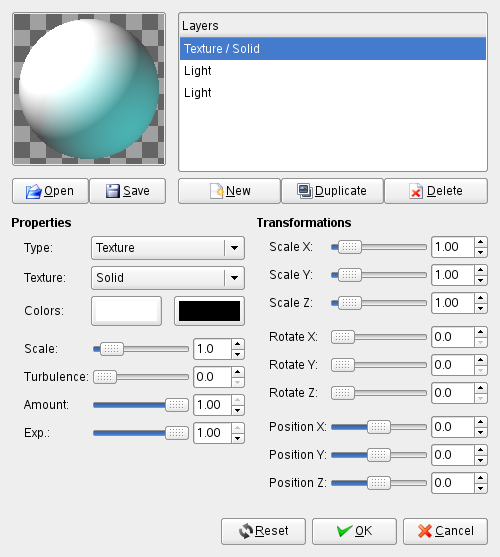
Task: Adjust the Amount slider
Action: [x=141, y=405]
